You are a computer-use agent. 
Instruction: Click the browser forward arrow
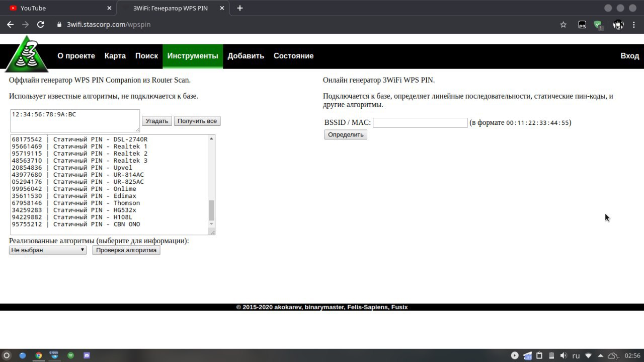25,24
